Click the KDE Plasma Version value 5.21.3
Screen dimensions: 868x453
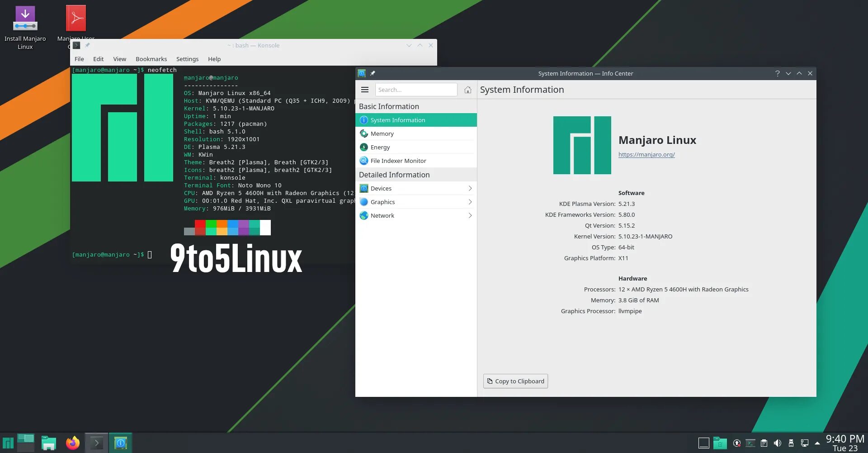click(627, 204)
